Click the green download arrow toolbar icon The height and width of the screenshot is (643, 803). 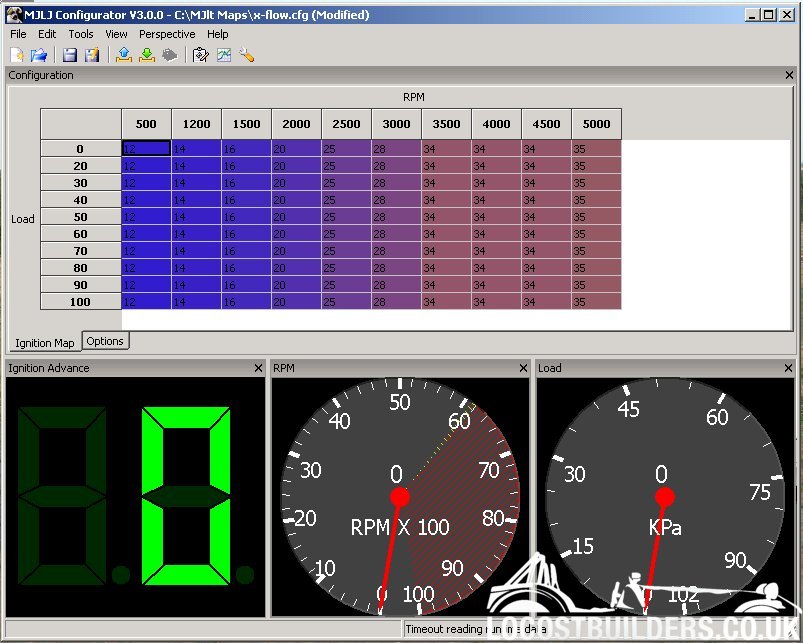click(x=146, y=55)
